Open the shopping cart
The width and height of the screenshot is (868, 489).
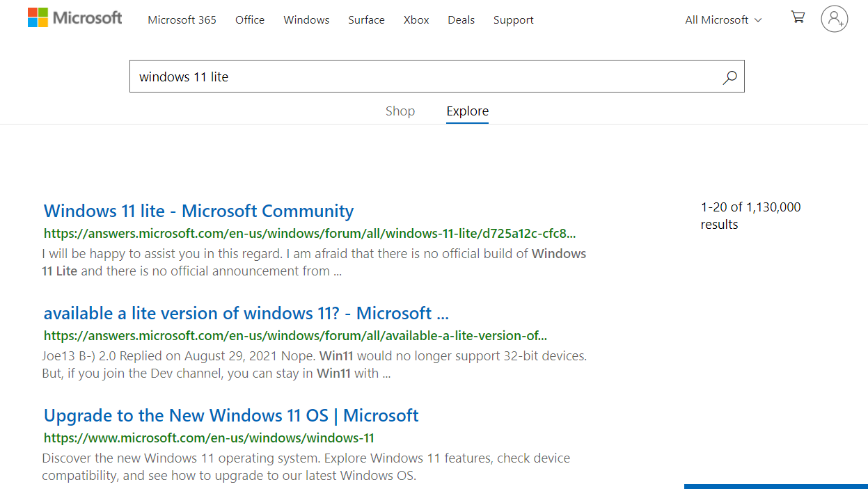point(798,17)
